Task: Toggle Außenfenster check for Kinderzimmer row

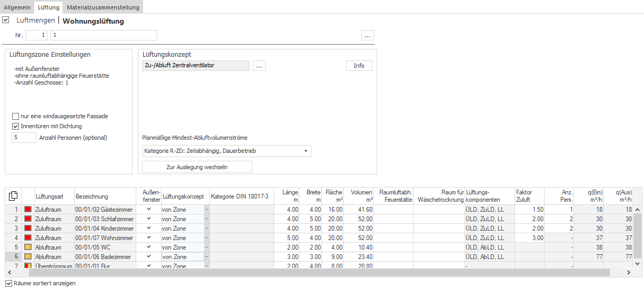Action: (149, 228)
